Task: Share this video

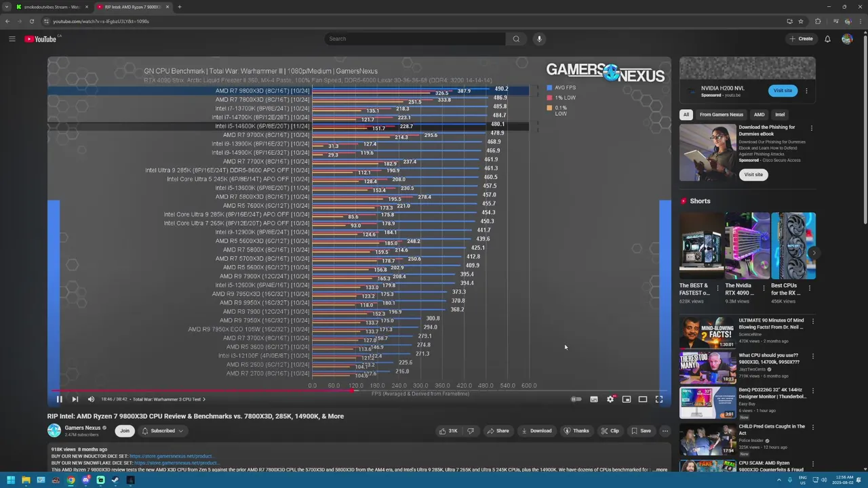Action: (498, 431)
